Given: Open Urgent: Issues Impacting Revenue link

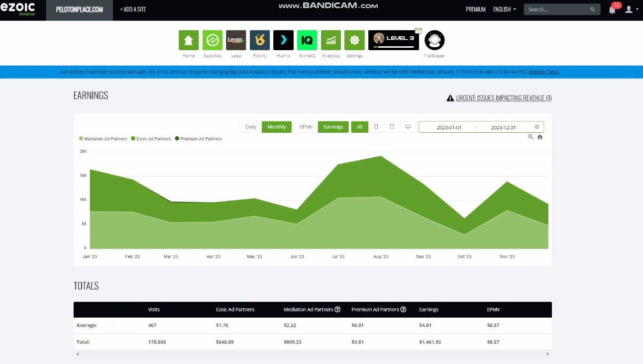Looking at the screenshot, I should point(504,98).
